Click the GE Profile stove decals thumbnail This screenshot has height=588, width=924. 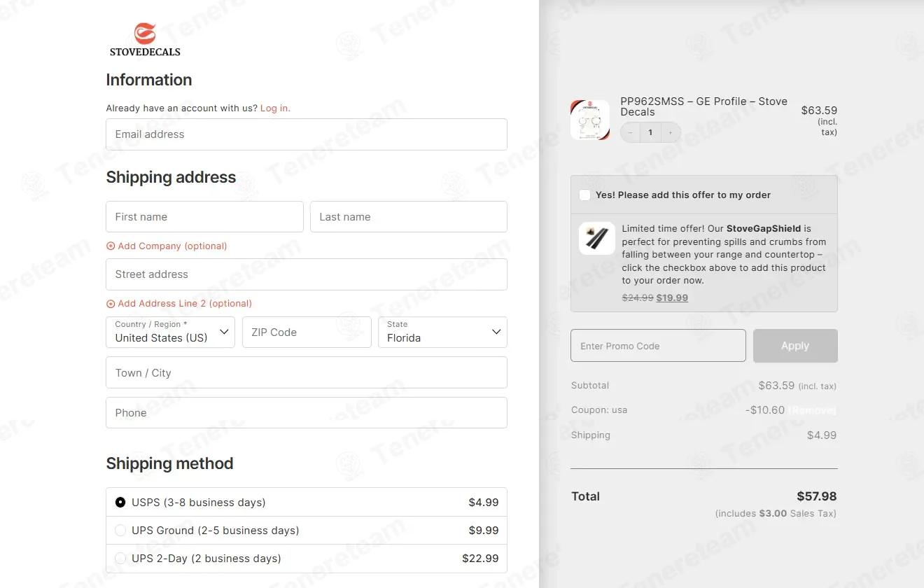590,120
